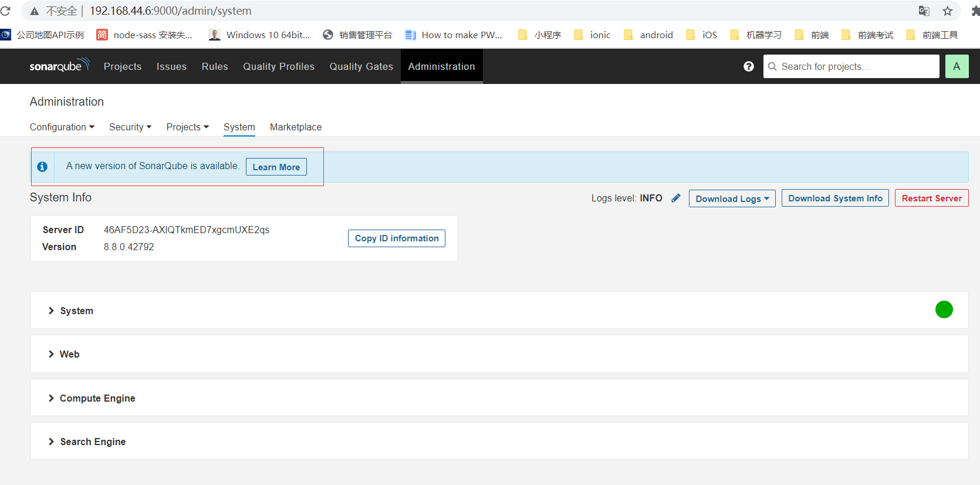
Task: Open the user avatar A menu
Action: (957, 66)
